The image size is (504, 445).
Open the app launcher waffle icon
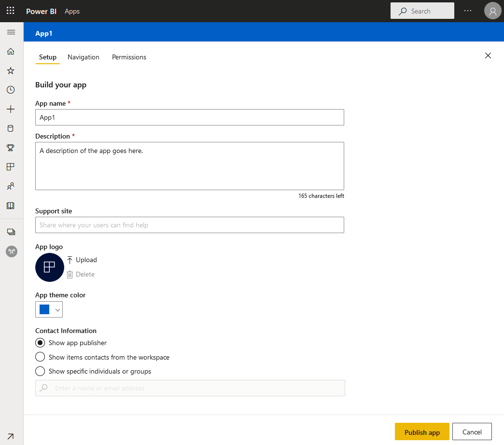point(11,11)
